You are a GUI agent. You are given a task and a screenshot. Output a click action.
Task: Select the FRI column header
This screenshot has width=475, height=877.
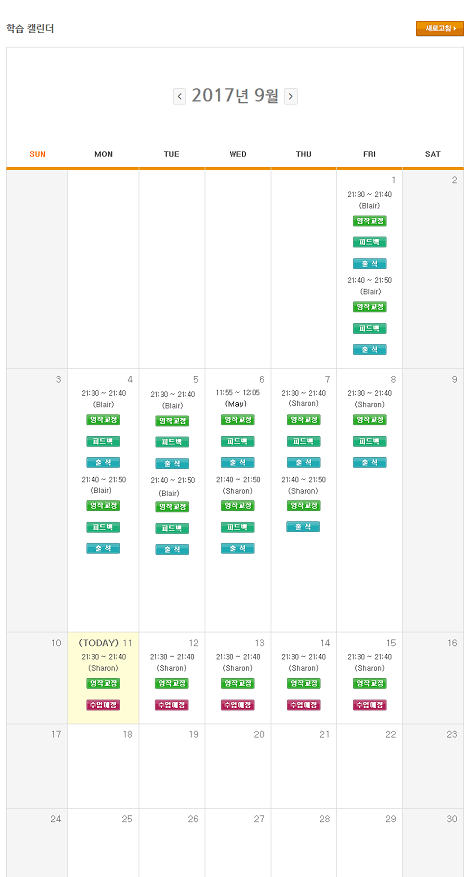[x=369, y=154]
